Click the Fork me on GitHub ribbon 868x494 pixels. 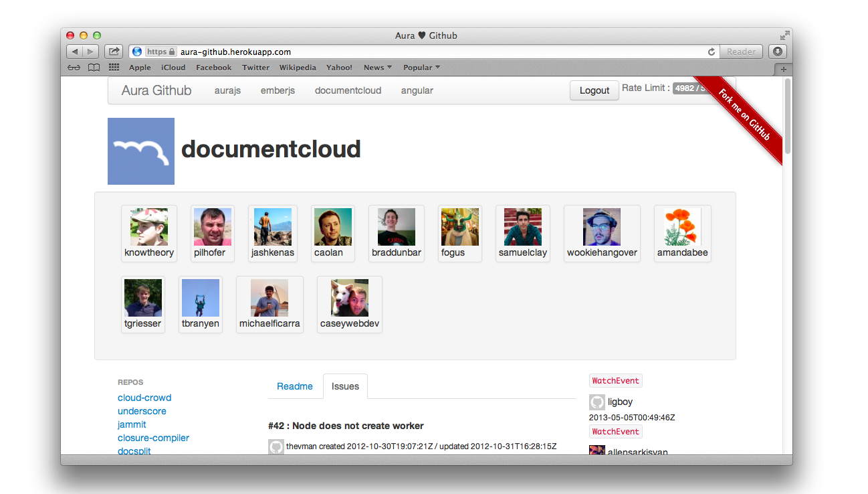tap(744, 114)
